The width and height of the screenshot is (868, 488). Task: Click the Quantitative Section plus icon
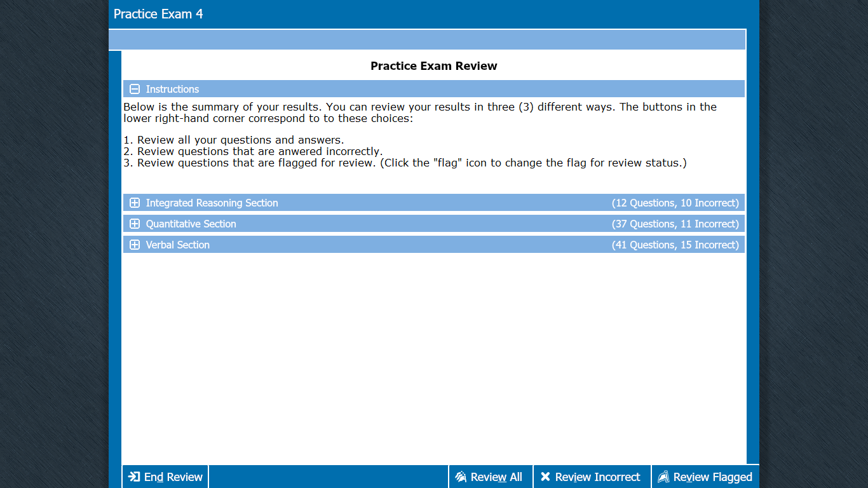point(135,224)
